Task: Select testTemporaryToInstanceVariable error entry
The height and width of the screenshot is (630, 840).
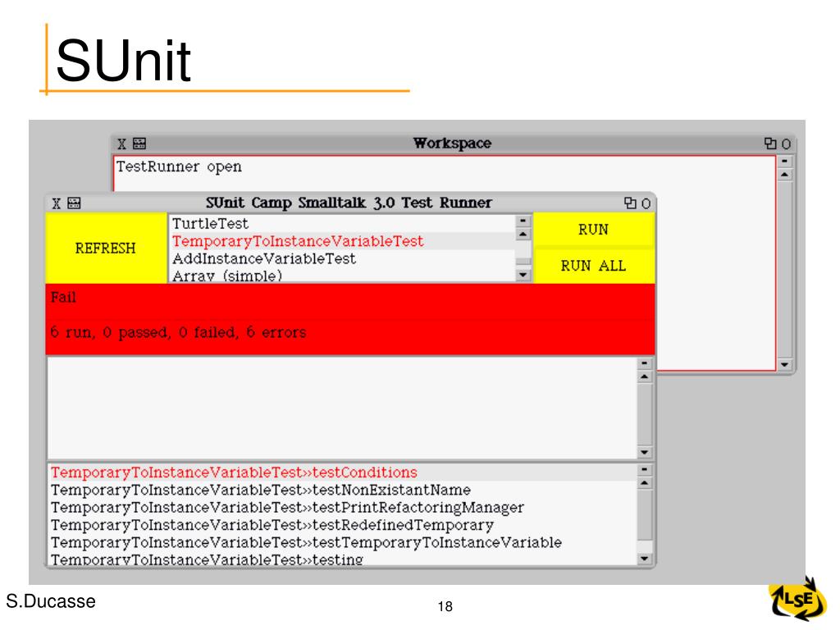Action: tap(342, 543)
